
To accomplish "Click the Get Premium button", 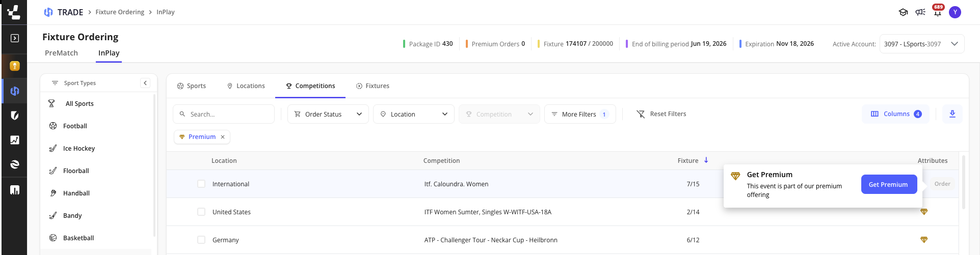I will point(889,184).
